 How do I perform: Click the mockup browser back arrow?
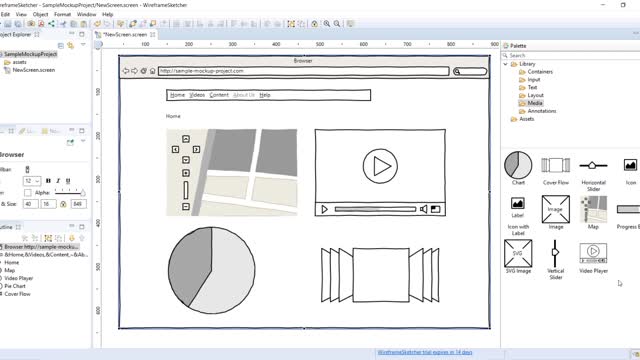click(126, 71)
